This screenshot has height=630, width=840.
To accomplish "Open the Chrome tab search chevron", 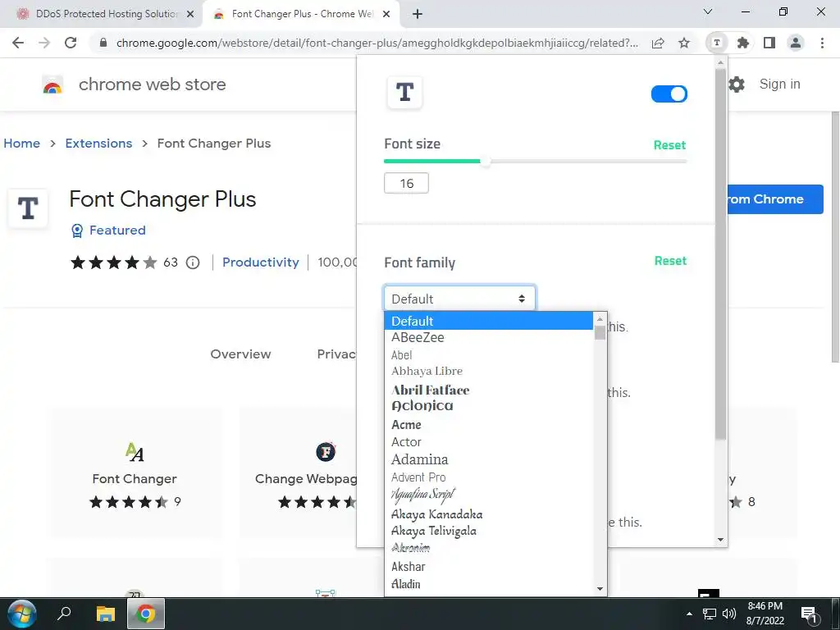I will (708, 11).
